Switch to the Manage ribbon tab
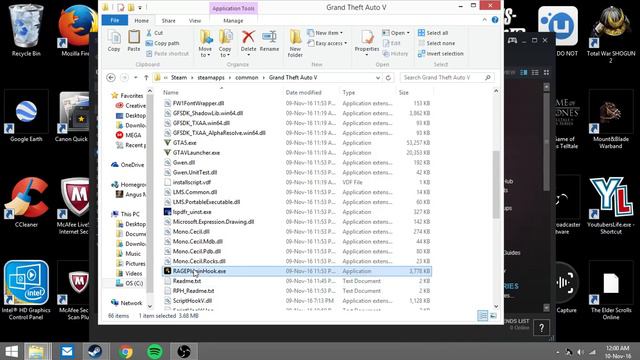 [233, 20]
